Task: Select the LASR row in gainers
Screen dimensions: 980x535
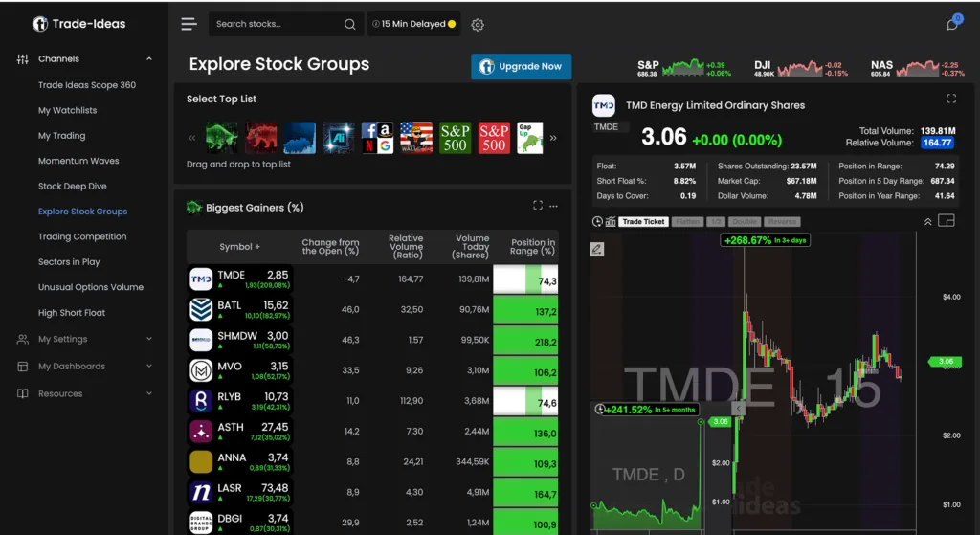Action: pyautogui.click(x=372, y=493)
